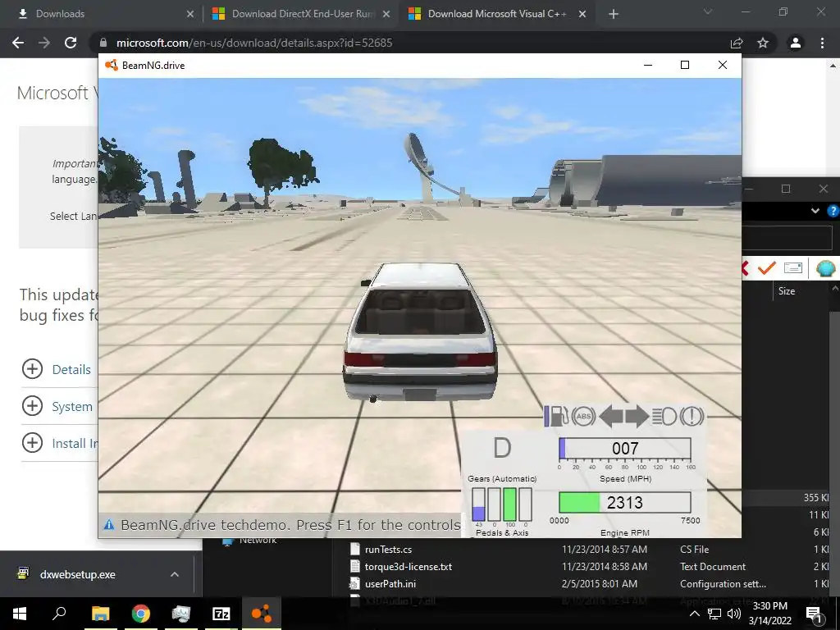Click the BeamNG.drive title bar logo
The width and height of the screenshot is (840, 630).
coord(112,66)
